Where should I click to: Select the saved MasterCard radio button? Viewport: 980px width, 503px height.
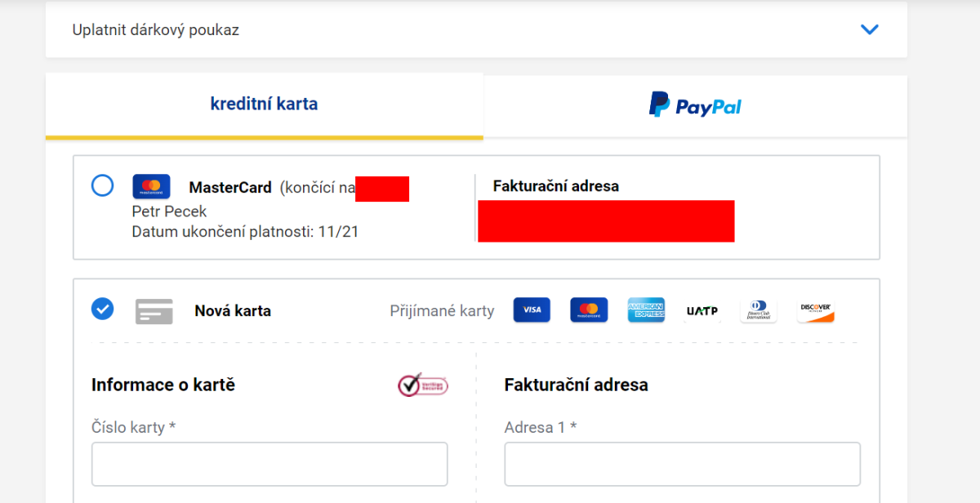103,186
